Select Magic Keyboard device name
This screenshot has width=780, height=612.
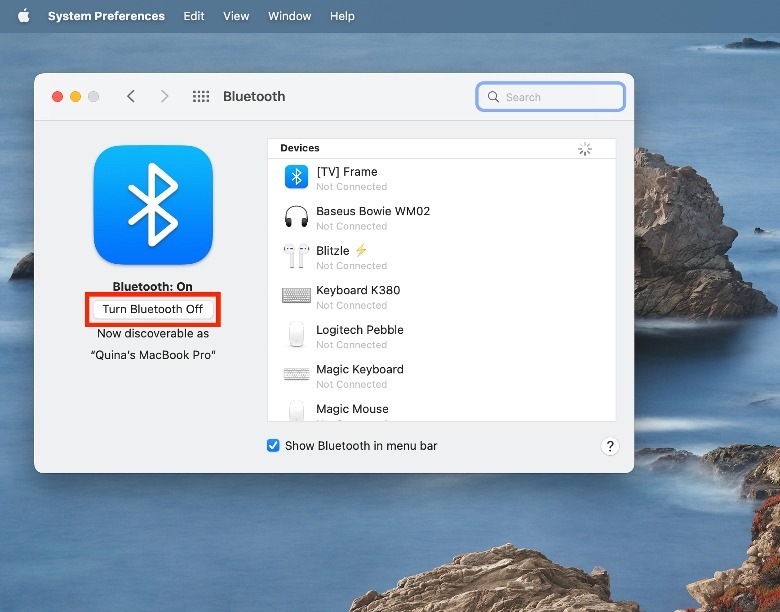(360, 369)
